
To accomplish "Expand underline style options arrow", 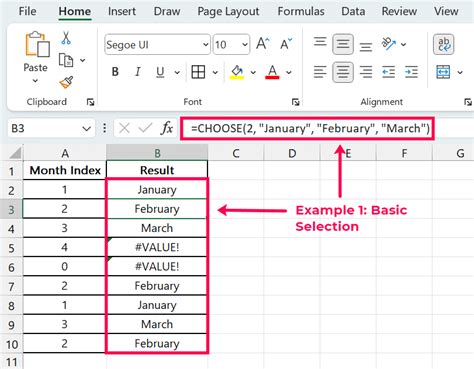I will 177,72.
